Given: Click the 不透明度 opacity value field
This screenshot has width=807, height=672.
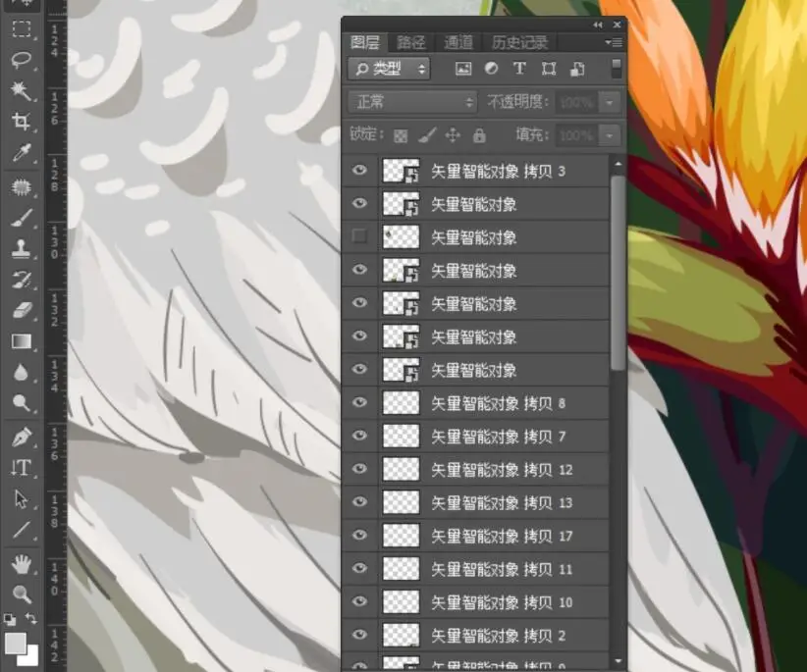Looking at the screenshot, I should click(x=577, y=102).
